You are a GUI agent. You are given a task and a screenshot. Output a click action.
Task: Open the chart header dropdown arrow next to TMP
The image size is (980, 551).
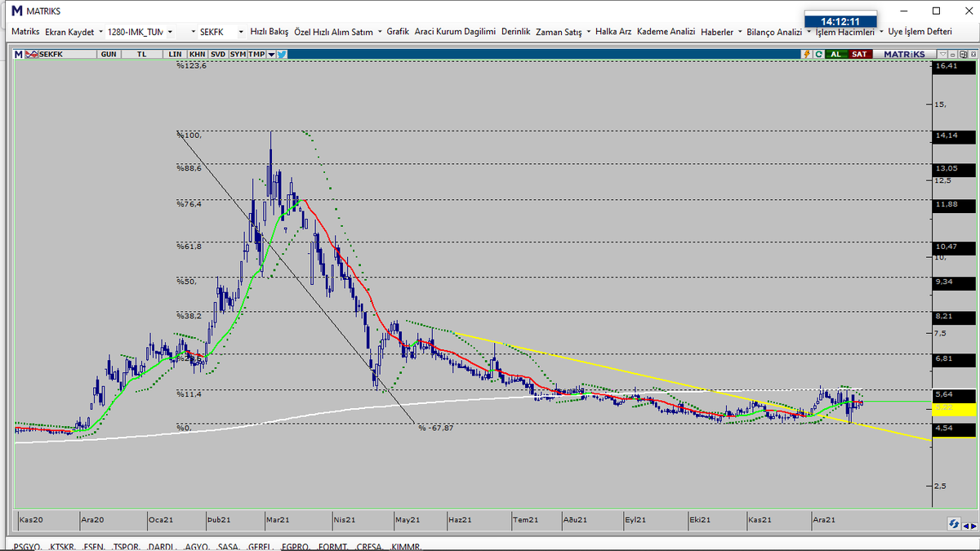pyautogui.click(x=271, y=54)
